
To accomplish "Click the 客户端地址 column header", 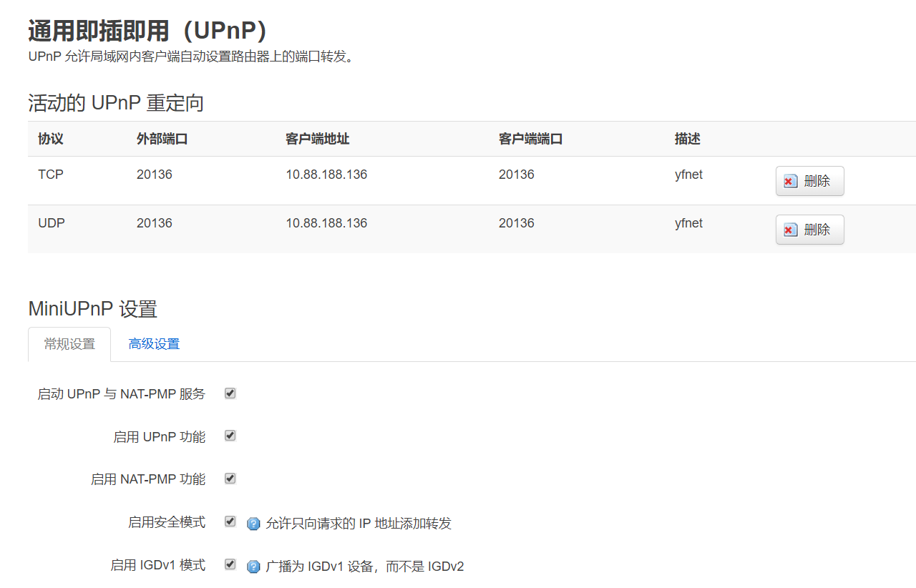I will (316, 139).
